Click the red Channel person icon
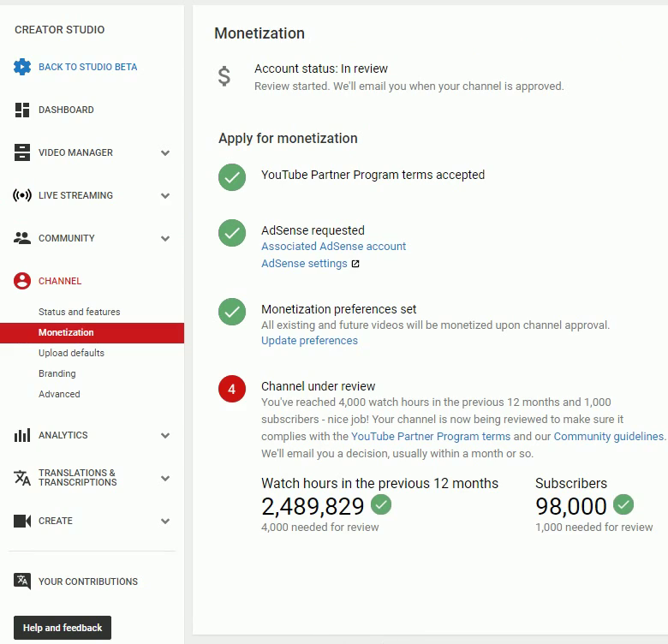Image resolution: width=668 pixels, height=644 pixels. [x=22, y=281]
